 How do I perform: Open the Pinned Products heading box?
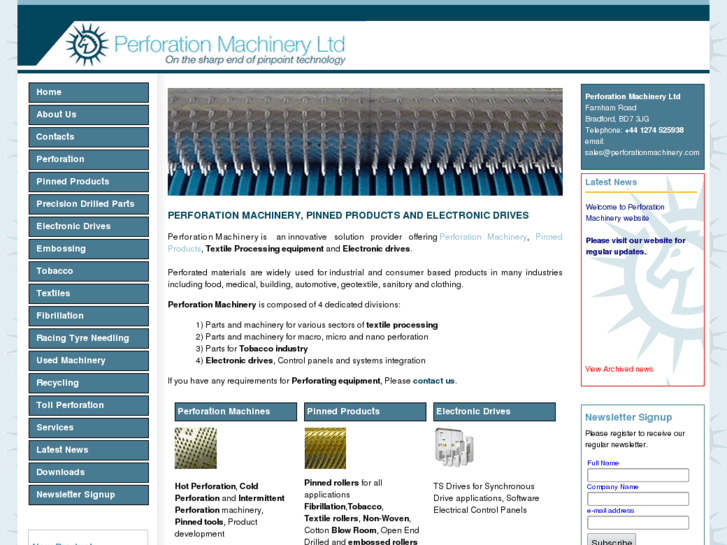pos(365,412)
